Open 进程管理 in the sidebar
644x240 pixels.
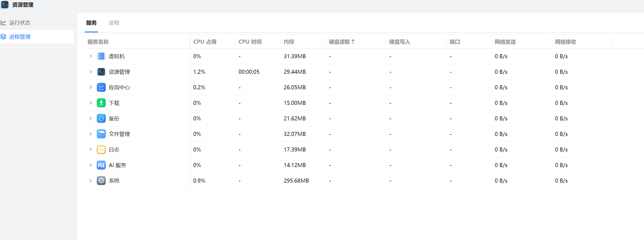click(37, 37)
